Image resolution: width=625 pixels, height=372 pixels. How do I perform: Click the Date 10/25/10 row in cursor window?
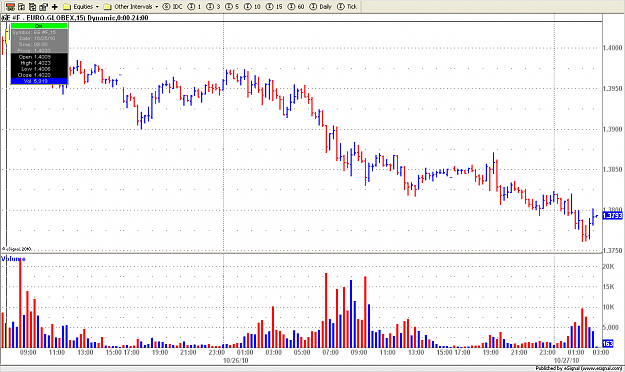pyautogui.click(x=39, y=38)
